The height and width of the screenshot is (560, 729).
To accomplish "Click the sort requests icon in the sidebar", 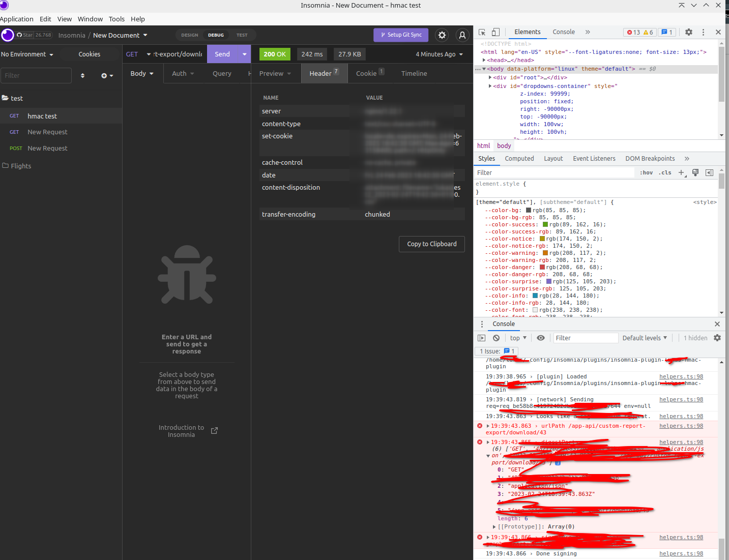I will point(82,75).
